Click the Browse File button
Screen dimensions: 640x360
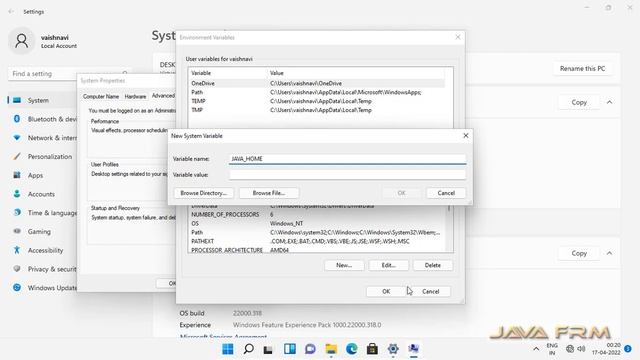[269, 193]
